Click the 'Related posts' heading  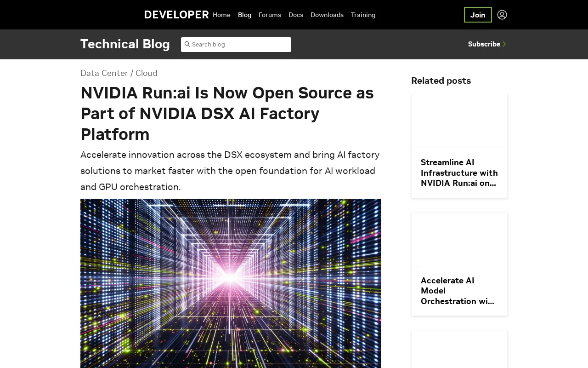click(x=441, y=80)
